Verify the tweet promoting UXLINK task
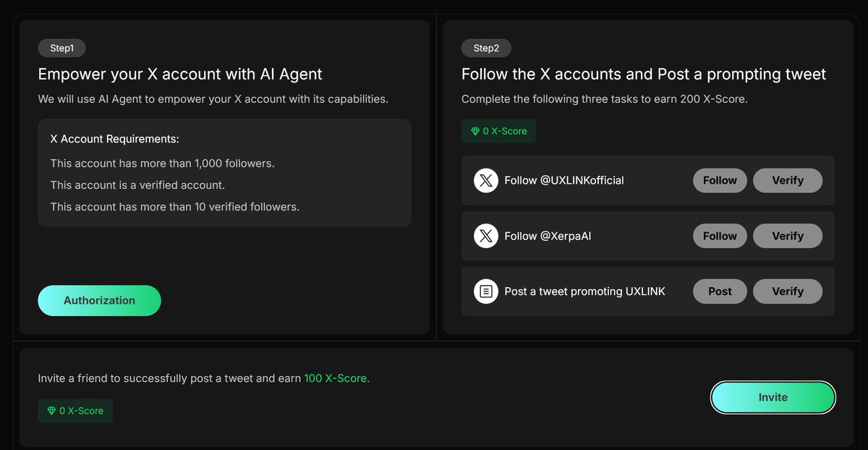The height and width of the screenshot is (450, 868). (788, 292)
